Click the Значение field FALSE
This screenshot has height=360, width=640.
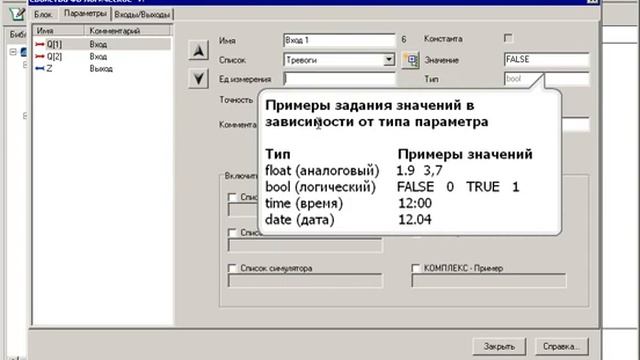coord(547,60)
